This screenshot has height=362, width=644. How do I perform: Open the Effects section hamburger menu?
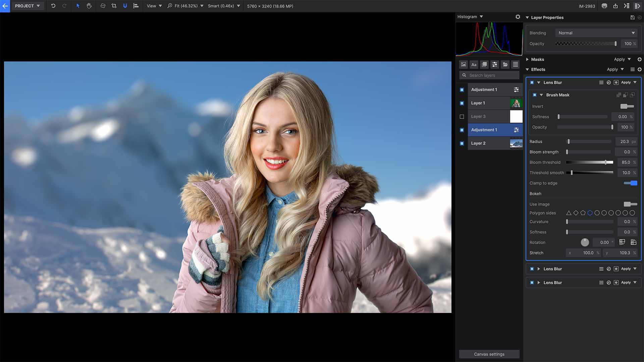click(632, 69)
